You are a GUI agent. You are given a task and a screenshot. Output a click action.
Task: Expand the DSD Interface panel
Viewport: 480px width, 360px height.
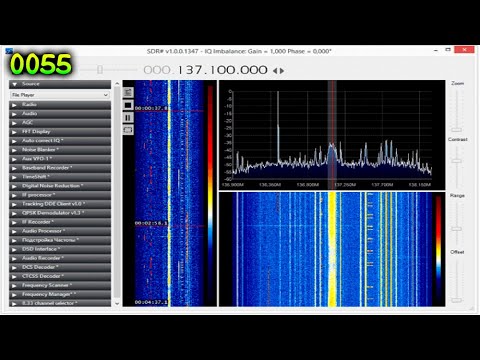(60, 249)
